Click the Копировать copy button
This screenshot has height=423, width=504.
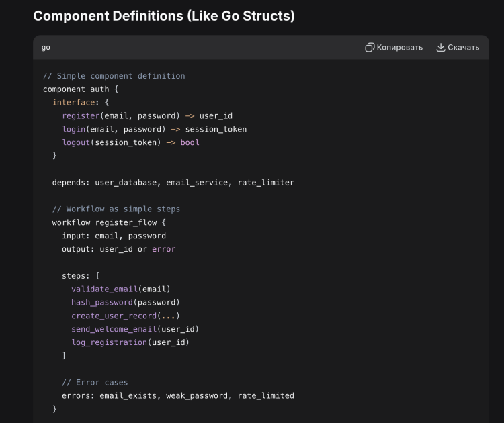click(x=394, y=48)
